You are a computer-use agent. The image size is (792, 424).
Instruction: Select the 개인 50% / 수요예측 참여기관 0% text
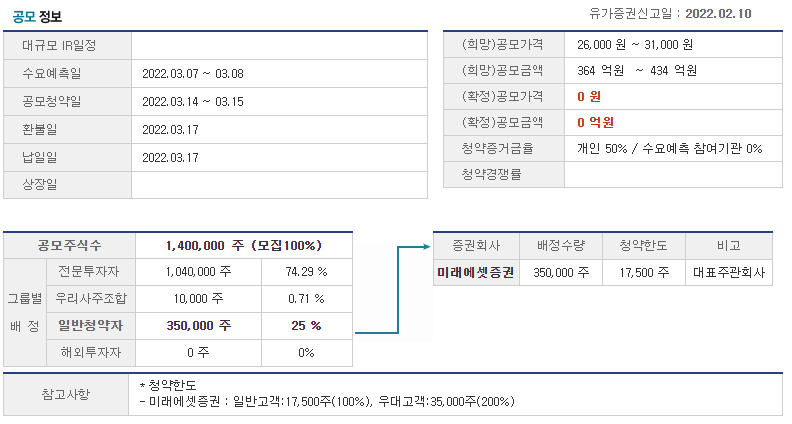point(670,149)
